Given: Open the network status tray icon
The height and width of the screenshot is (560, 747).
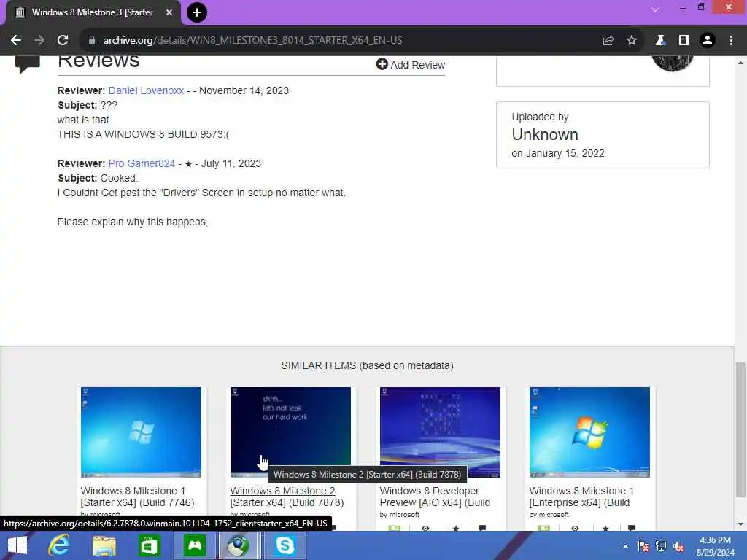Looking at the screenshot, I should [661, 546].
